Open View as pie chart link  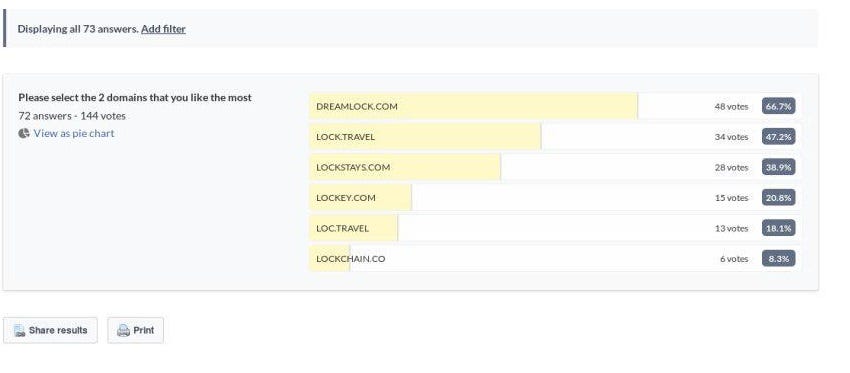[74, 133]
